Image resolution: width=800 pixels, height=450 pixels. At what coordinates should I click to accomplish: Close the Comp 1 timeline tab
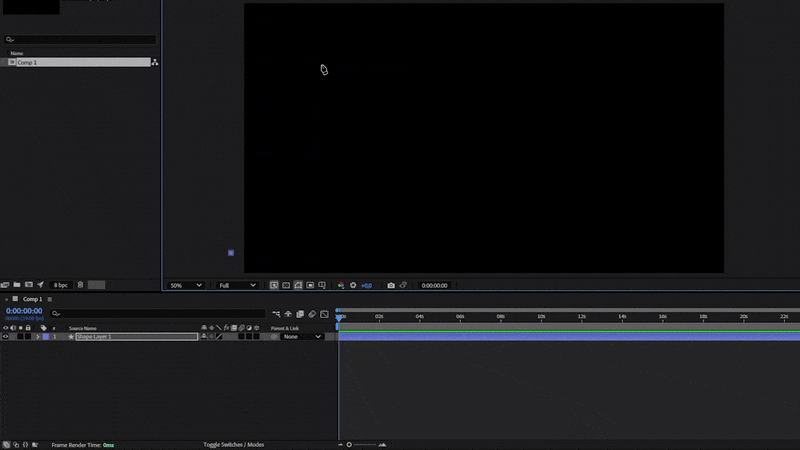[6, 299]
